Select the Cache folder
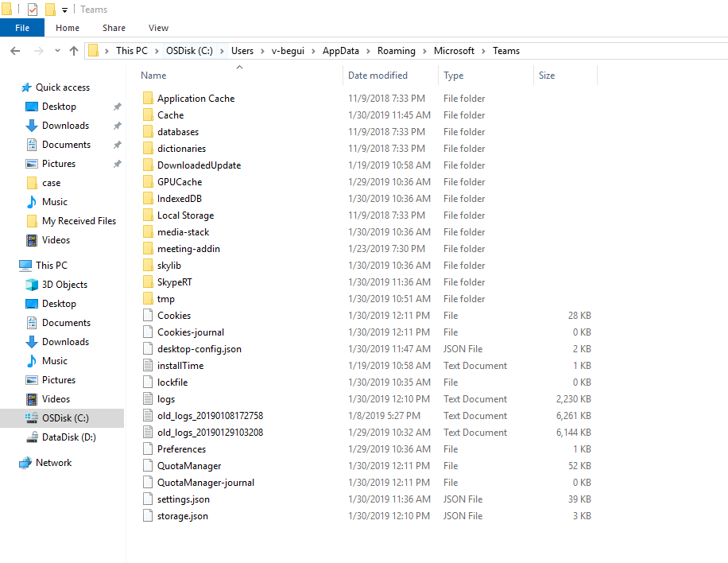Screen dimensions: 728x563 [x=170, y=115]
